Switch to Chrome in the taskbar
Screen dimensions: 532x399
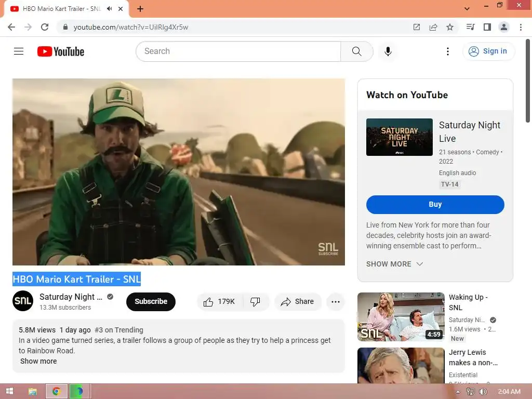56,391
